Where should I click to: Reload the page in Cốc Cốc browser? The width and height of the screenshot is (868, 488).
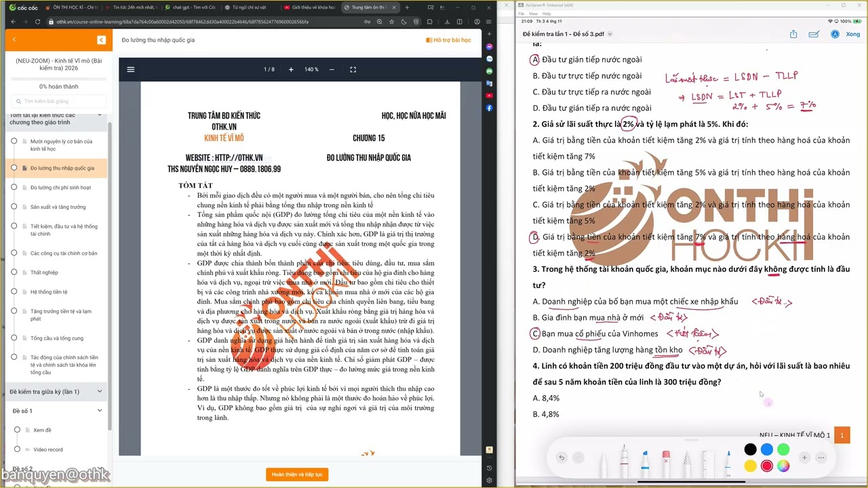coord(38,22)
